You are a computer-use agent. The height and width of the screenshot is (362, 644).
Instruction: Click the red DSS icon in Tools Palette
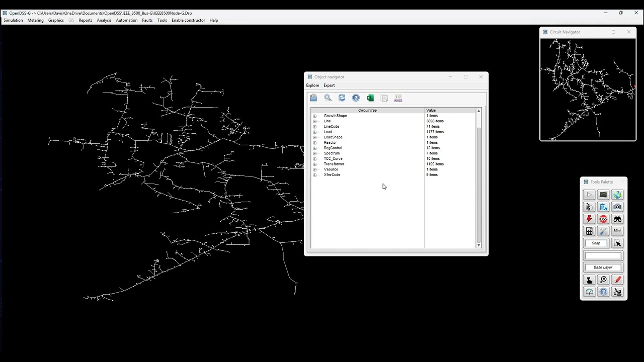[x=603, y=219]
